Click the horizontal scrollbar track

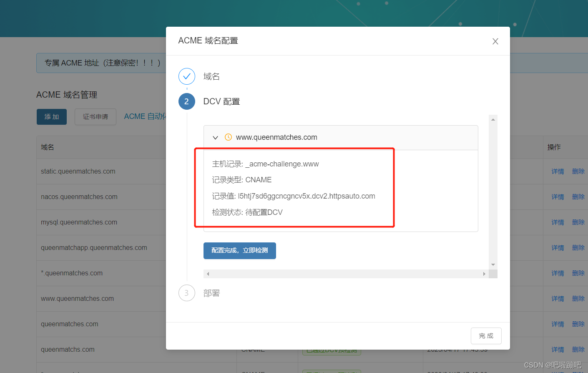click(x=346, y=274)
